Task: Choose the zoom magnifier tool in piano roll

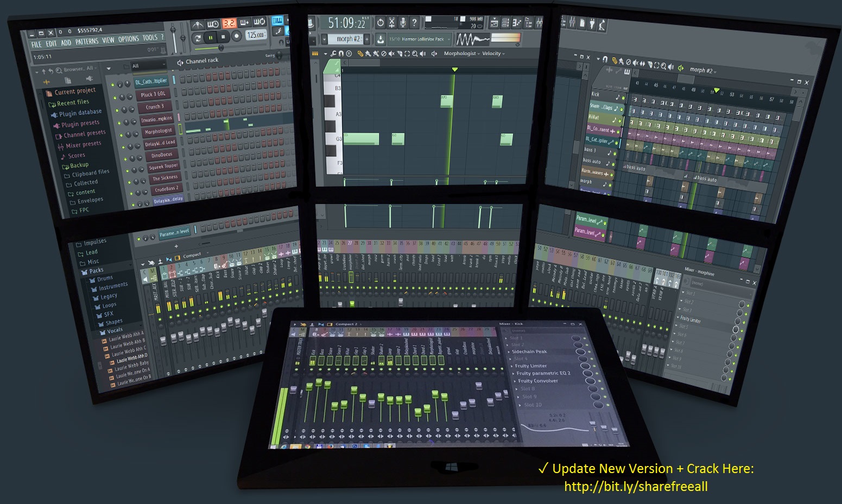Action: 415,53
